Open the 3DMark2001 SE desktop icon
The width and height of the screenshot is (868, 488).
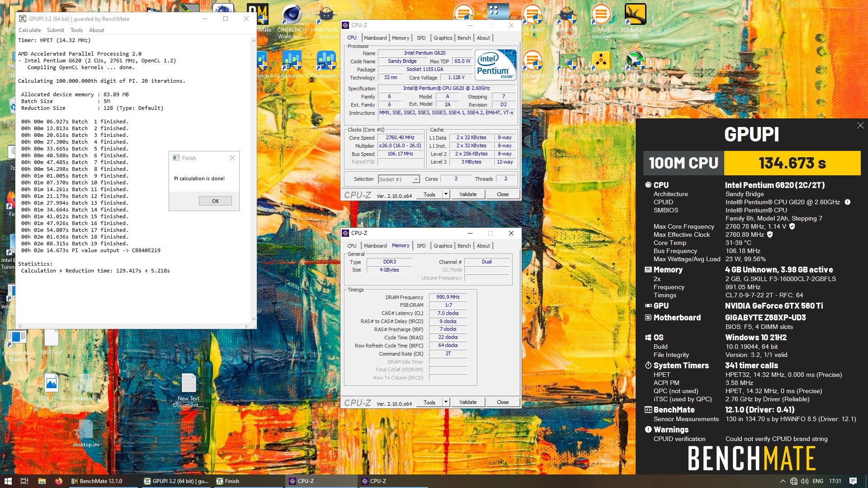tap(635, 21)
